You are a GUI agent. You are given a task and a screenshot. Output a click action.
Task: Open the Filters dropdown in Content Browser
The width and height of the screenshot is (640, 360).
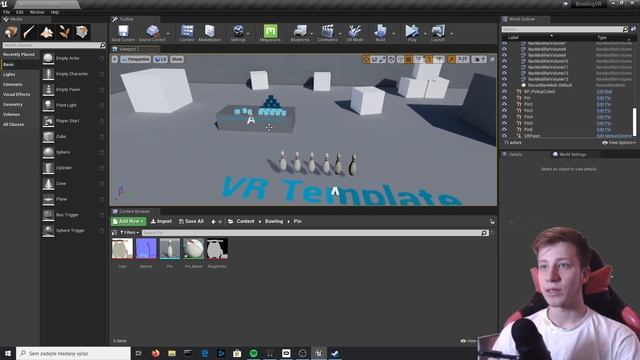(x=129, y=233)
